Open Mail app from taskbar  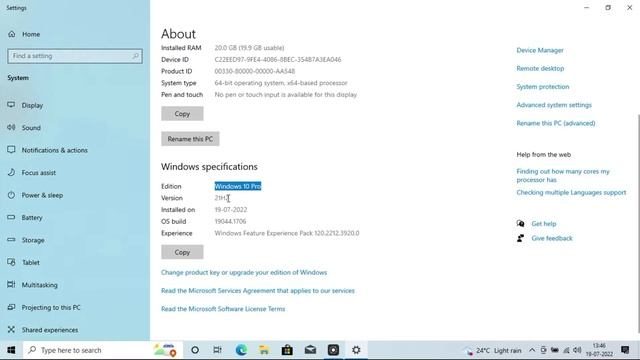click(310, 350)
